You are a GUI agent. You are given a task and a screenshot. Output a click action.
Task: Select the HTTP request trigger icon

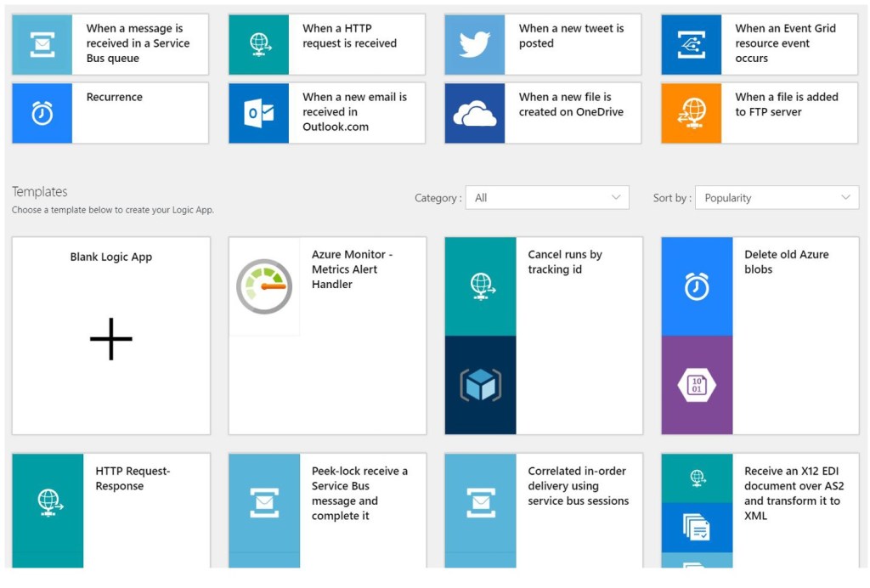(259, 44)
